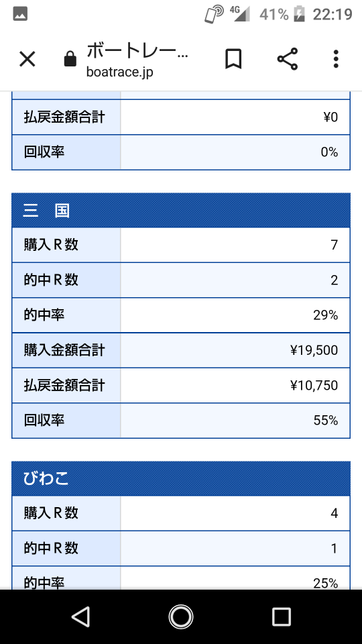Bookmark this boatrace.jp page
Image resolution: width=362 pixels, height=644 pixels.
click(233, 59)
